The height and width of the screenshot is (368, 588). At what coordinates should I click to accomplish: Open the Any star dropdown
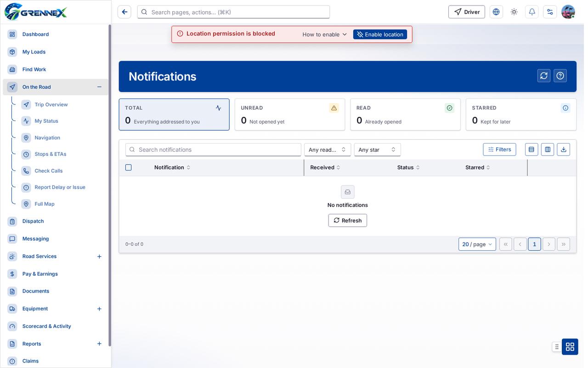[378, 149]
